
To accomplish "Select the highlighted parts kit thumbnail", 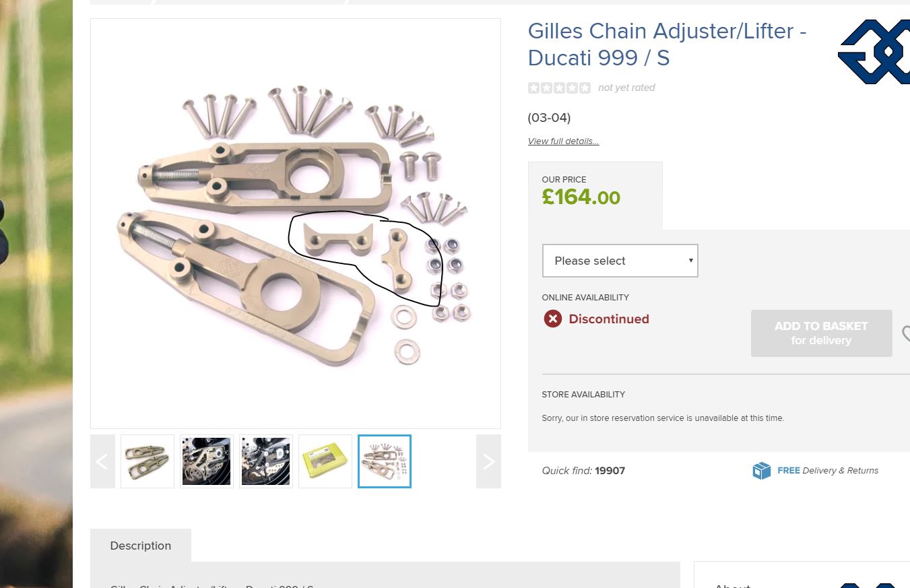I will [385, 461].
